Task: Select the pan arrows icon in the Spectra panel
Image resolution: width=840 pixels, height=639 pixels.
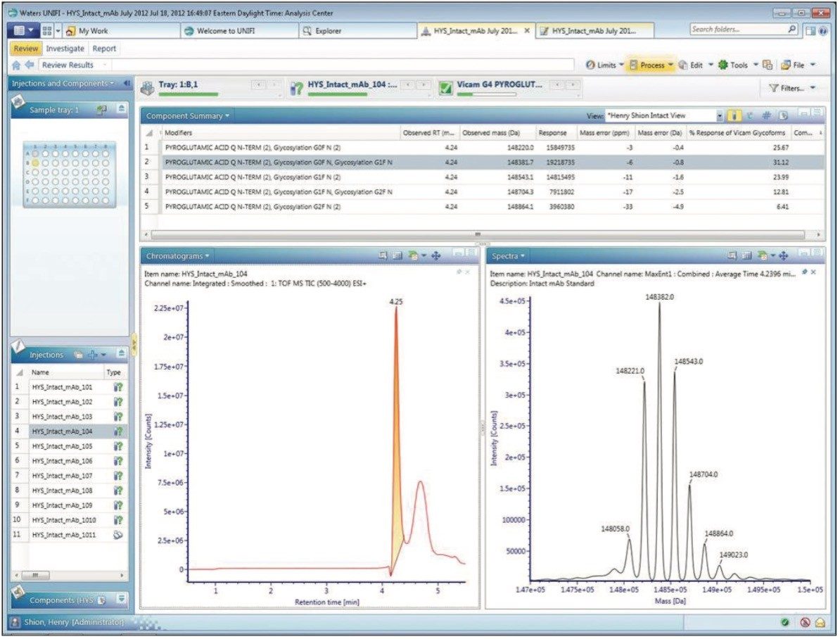Action: [x=782, y=256]
